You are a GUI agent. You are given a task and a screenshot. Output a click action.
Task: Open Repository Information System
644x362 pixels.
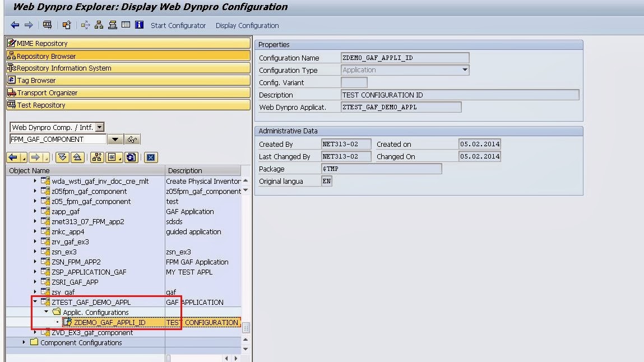tap(128, 68)
